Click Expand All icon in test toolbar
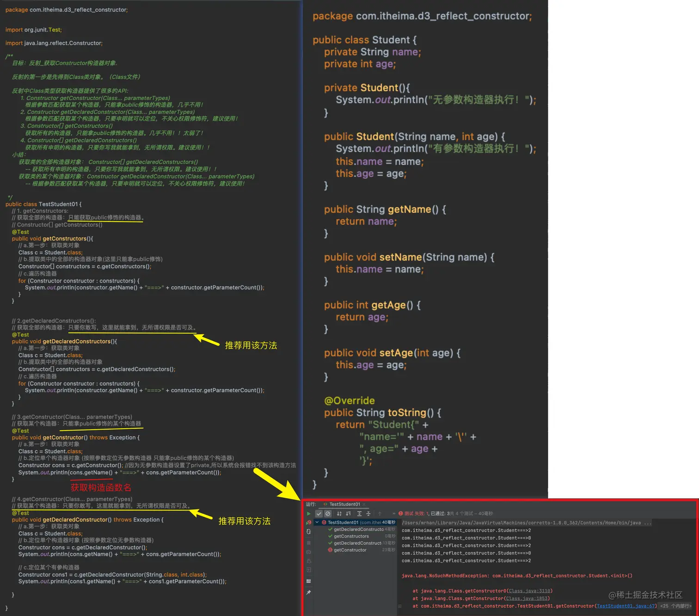Viewport: 699px width, 616px height. [x=359, y=513]
